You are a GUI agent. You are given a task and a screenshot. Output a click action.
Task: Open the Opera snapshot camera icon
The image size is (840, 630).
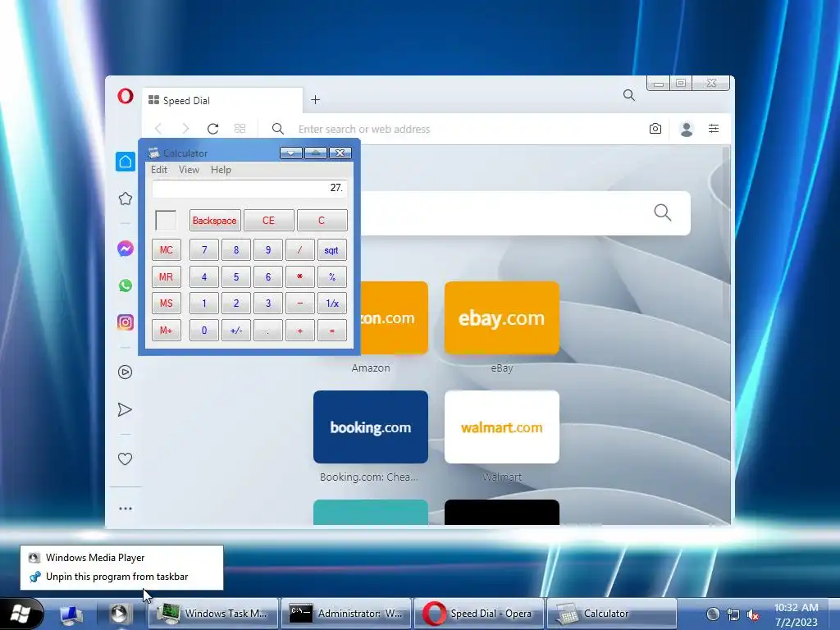[655, 129]
